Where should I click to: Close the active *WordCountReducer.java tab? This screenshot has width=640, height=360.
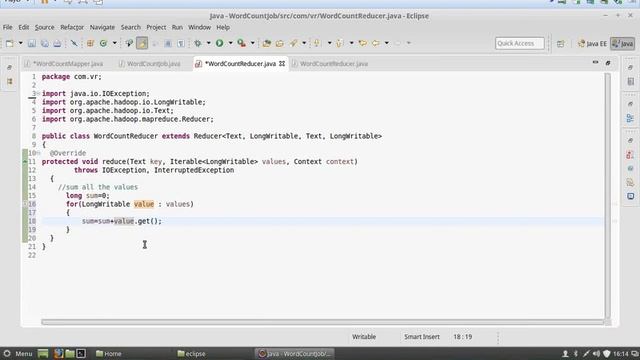tap(282, 64)
